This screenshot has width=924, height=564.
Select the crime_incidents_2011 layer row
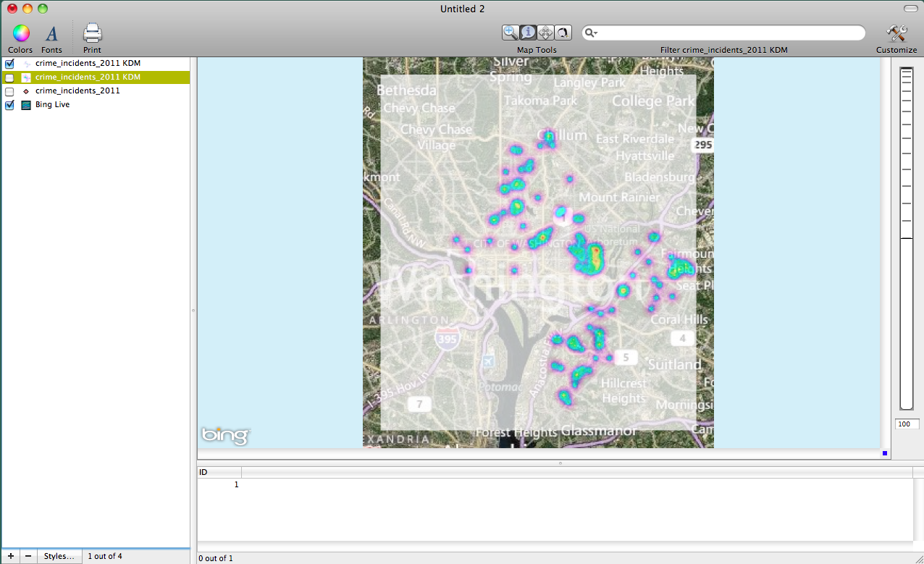pos(77,91)
